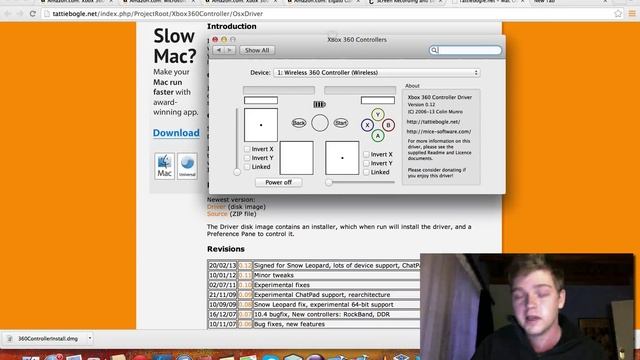Click version 0.10 in revisions table
Screen dimensions: 640x360
pos(245,285)
